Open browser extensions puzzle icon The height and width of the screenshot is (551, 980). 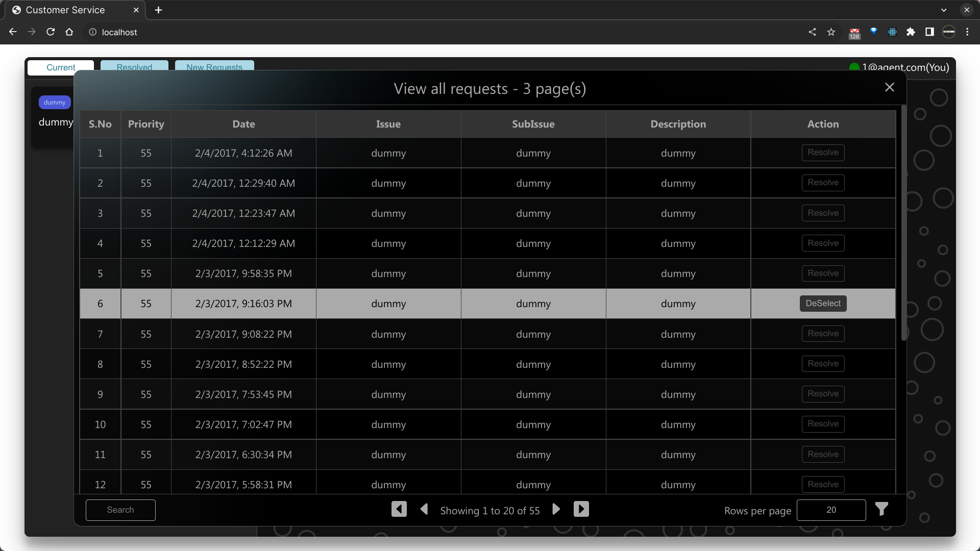tap(911, 32)
